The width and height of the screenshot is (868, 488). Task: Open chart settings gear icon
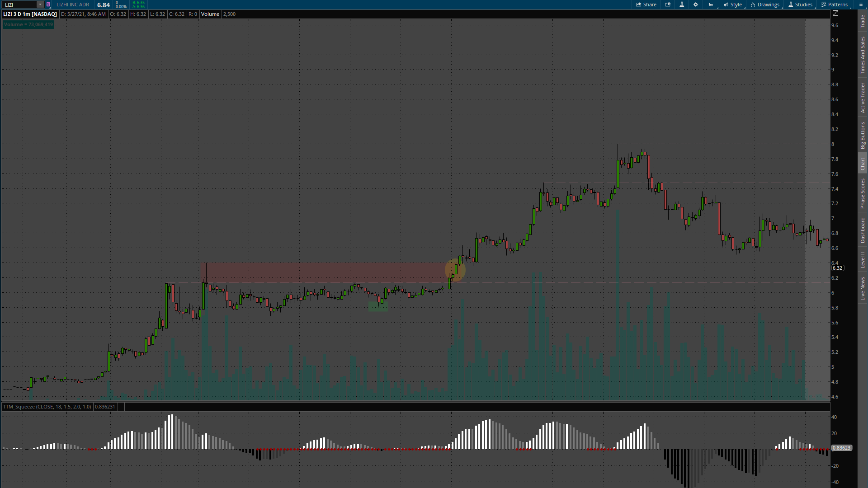[x=696, y=5]
